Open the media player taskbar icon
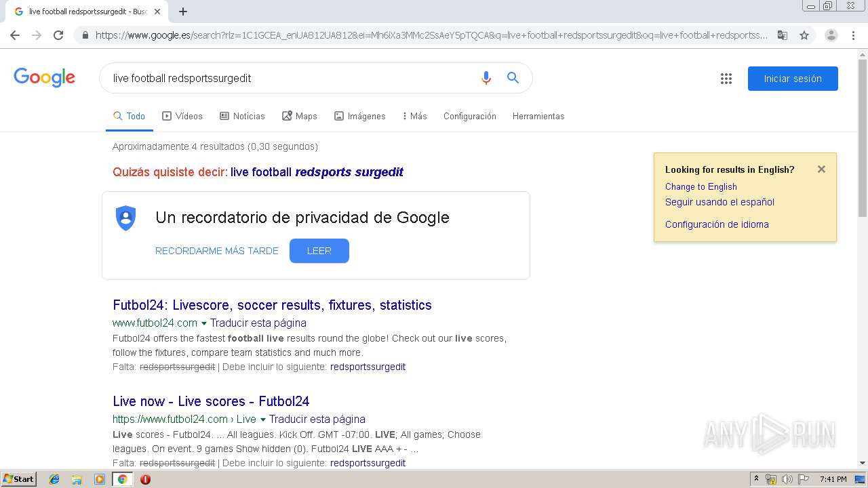Viewport: 868px width, 488px height. click(100, 479)
